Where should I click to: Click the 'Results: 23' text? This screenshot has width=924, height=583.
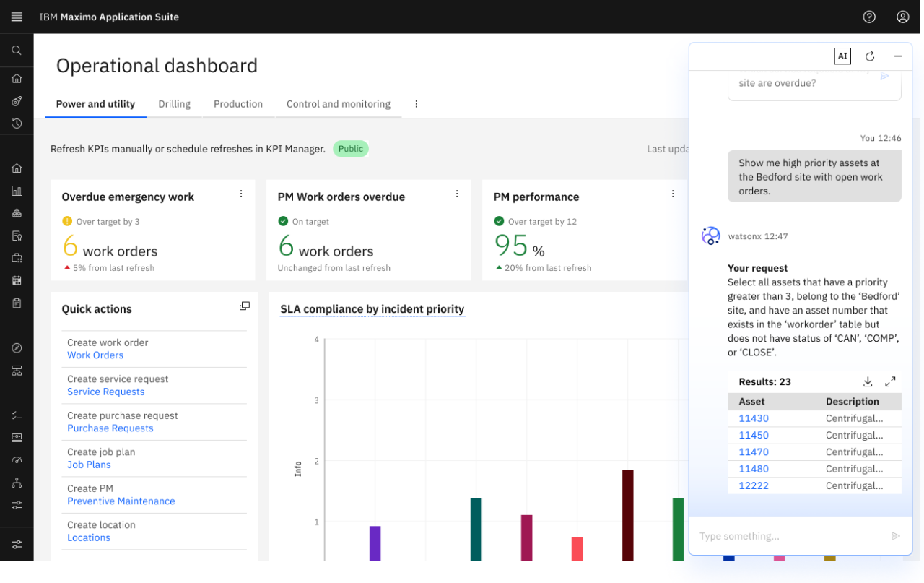[764, 381]
